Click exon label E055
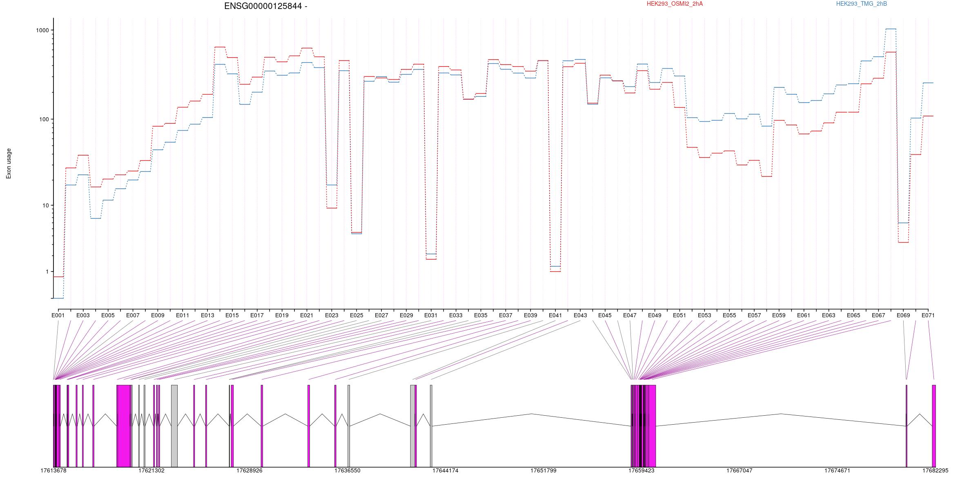This screenshot has height=490, width=980. point(729,315)
